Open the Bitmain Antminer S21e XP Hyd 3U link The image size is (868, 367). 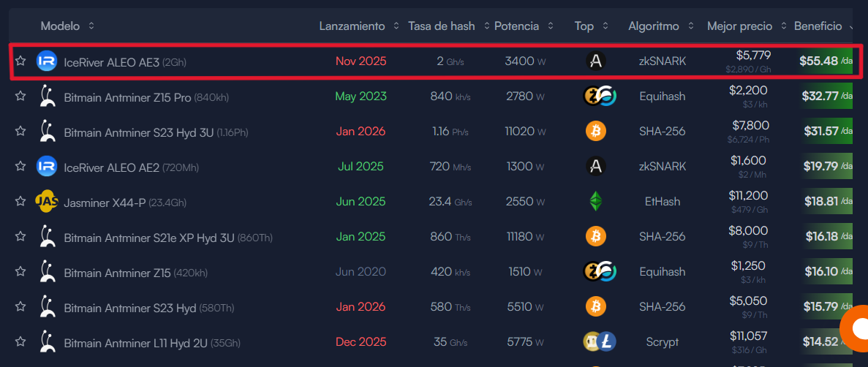(148, 238)
